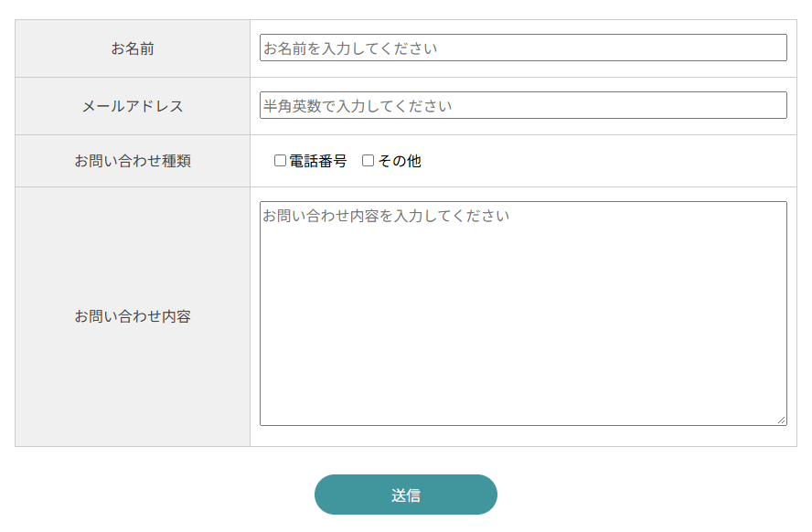
Task: Submit the form with 送信 button
Action: click(x=406, y=495)
